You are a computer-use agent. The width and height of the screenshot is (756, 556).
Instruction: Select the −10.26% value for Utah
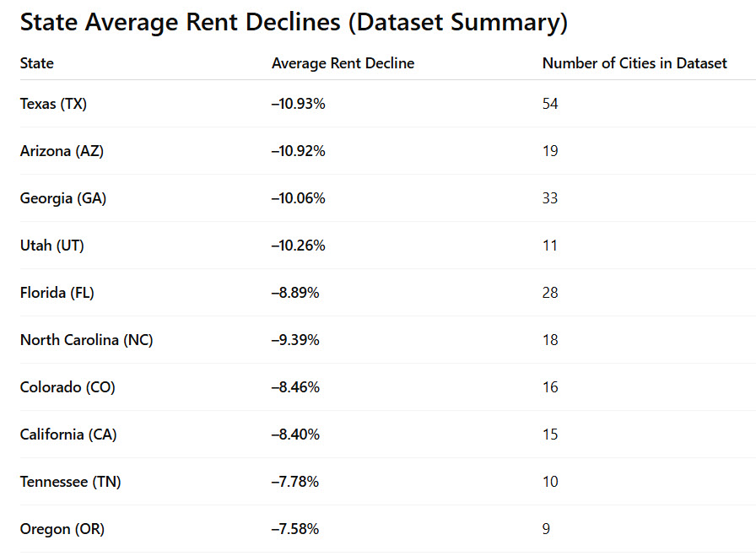[x=298, y=246]
